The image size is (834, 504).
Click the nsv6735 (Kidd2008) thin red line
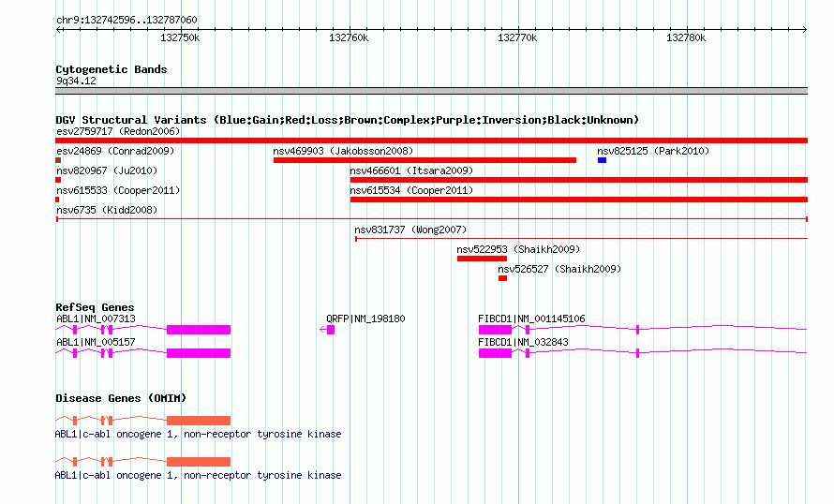click(x=432, y=219)
